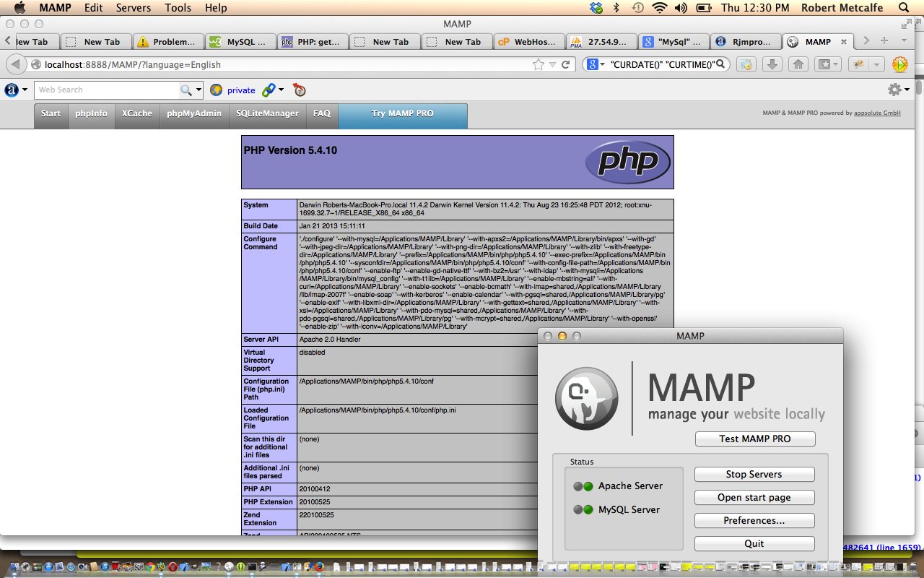Screen dimensions: 924x578
Task: Click the Dropbox menu bar icon
Action: 596,8
